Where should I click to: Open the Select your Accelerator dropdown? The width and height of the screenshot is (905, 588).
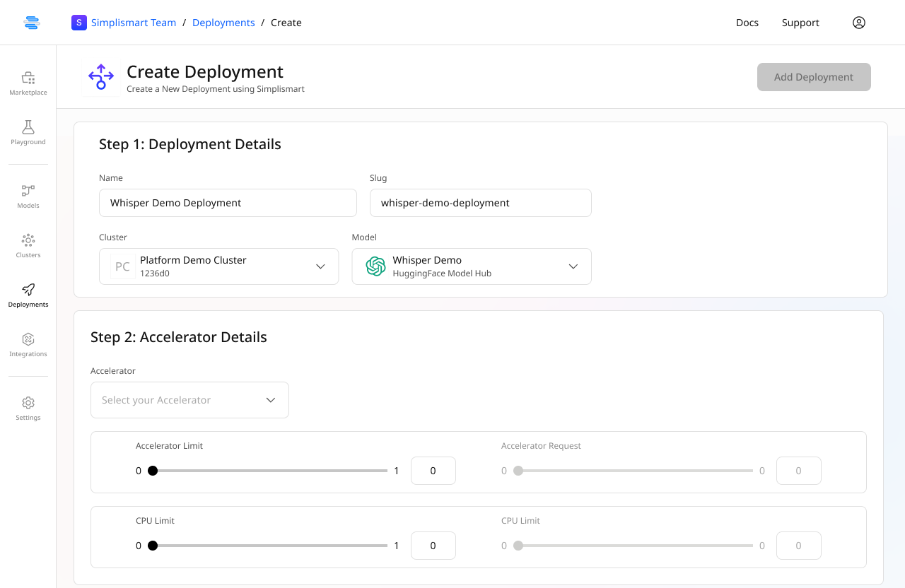pos(189,400)
